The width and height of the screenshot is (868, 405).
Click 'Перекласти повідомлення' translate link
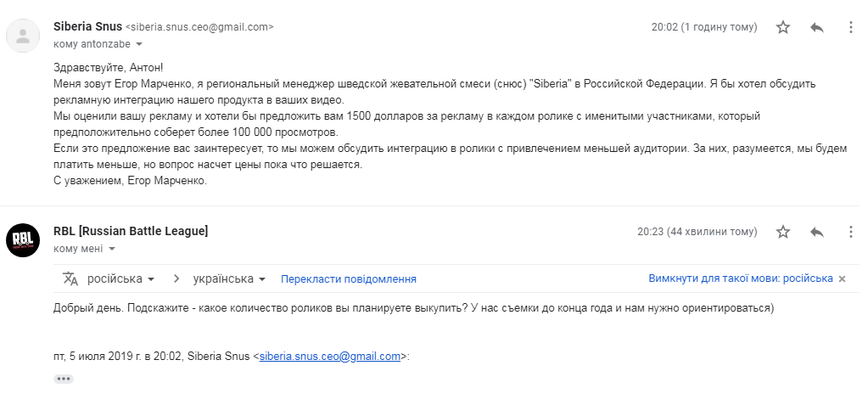[348, 279]
